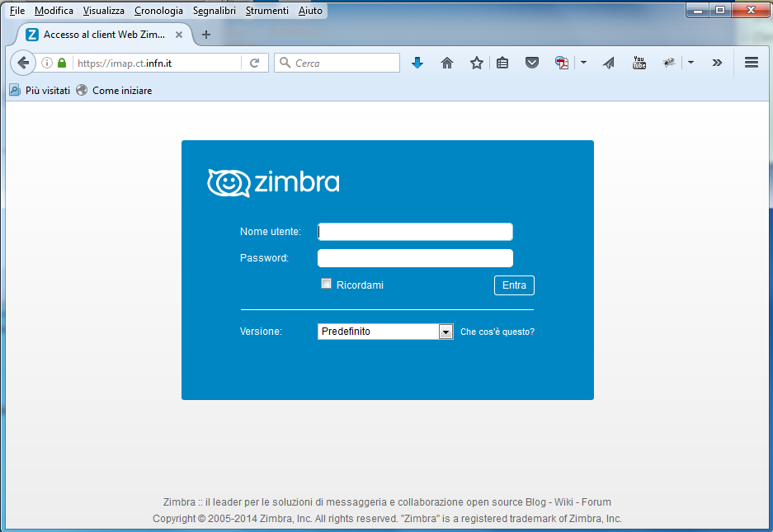Screen dimensions: 773x532
Task: Close the Accesso al client Web Zimbra tab
Action: click(179, 35)
